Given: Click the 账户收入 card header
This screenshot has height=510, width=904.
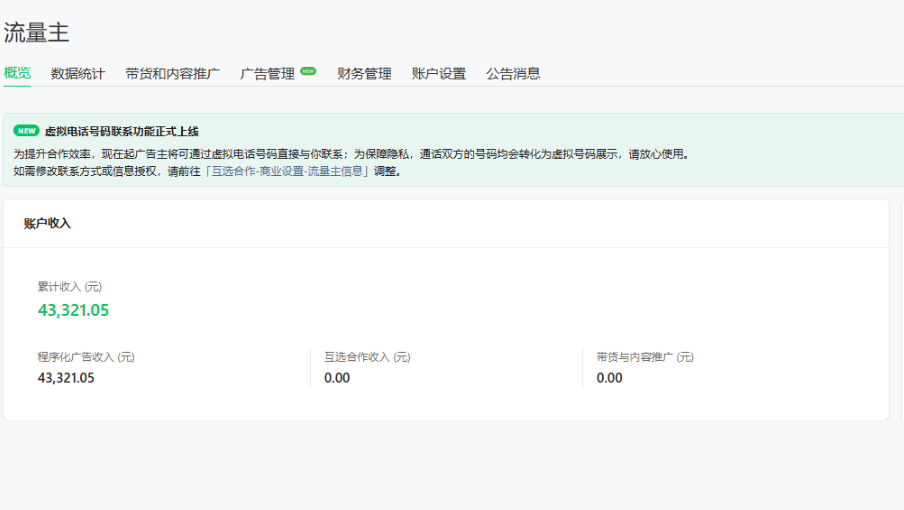Looking at the screenshot, I should click(48, 223).
